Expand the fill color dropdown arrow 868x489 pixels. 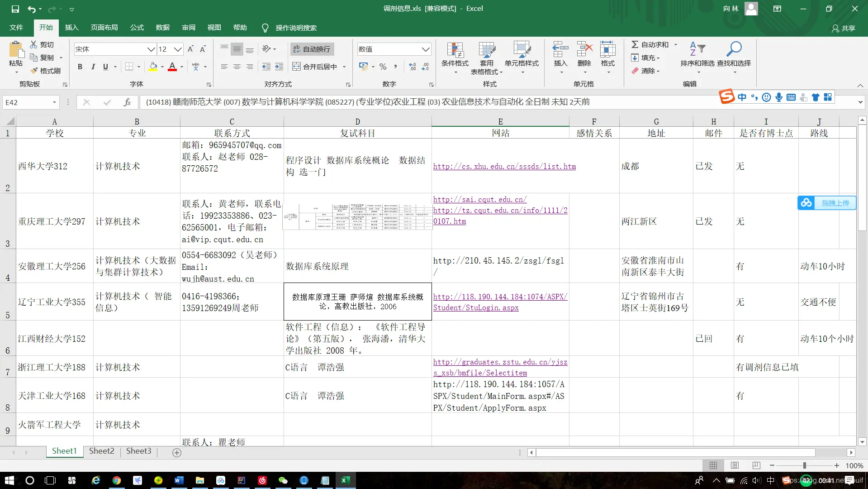[162, 67]
